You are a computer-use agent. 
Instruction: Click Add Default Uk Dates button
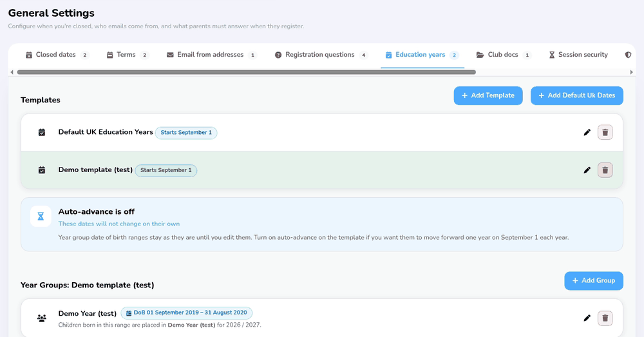[576, 95]
